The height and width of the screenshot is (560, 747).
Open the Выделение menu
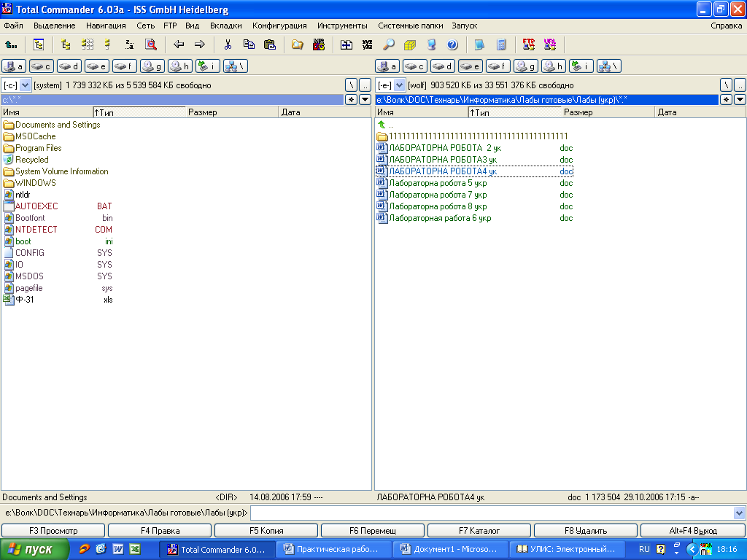54,26
